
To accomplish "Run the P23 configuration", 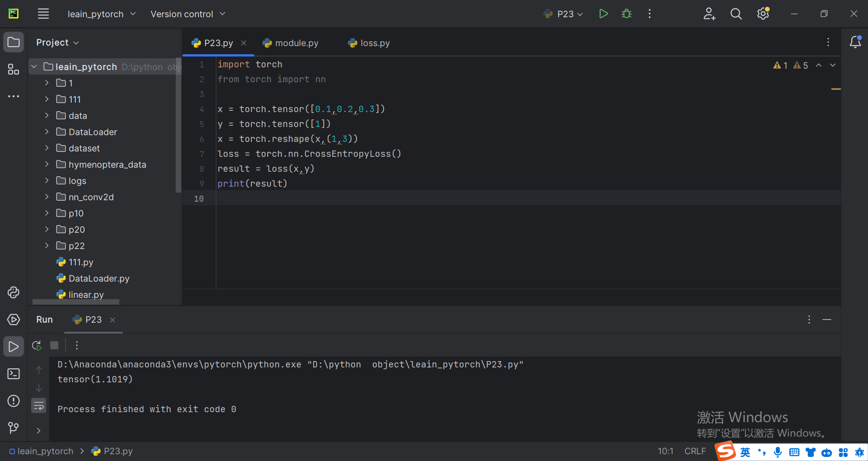I will (603, 14).
